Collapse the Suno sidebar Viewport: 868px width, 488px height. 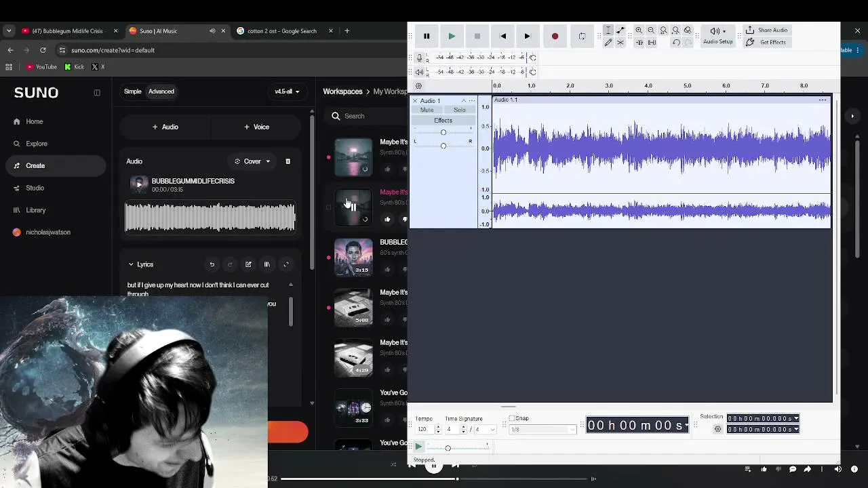[x=97, y=93]
